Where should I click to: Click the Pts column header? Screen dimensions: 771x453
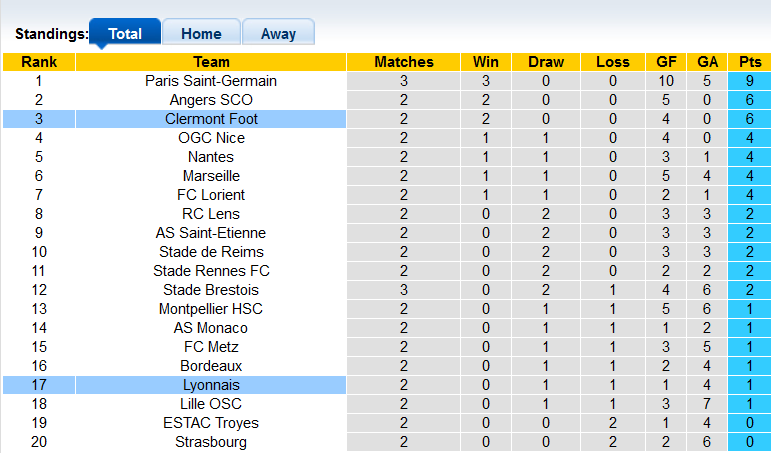(749, 62)
